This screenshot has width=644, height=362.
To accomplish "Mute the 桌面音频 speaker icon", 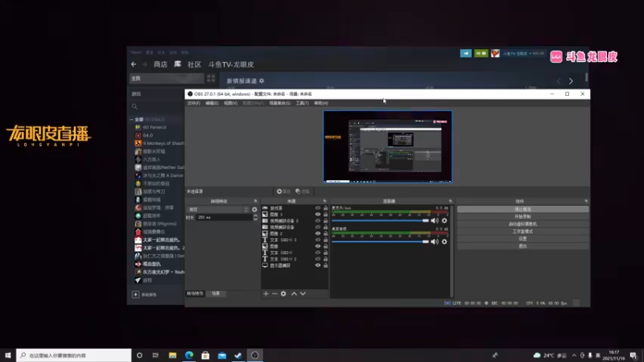I will click(x=435, y=242).
